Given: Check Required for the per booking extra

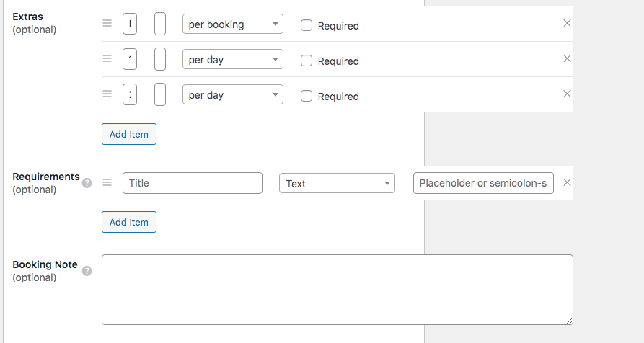Looking at the screenshot, I should click(306, 25).
